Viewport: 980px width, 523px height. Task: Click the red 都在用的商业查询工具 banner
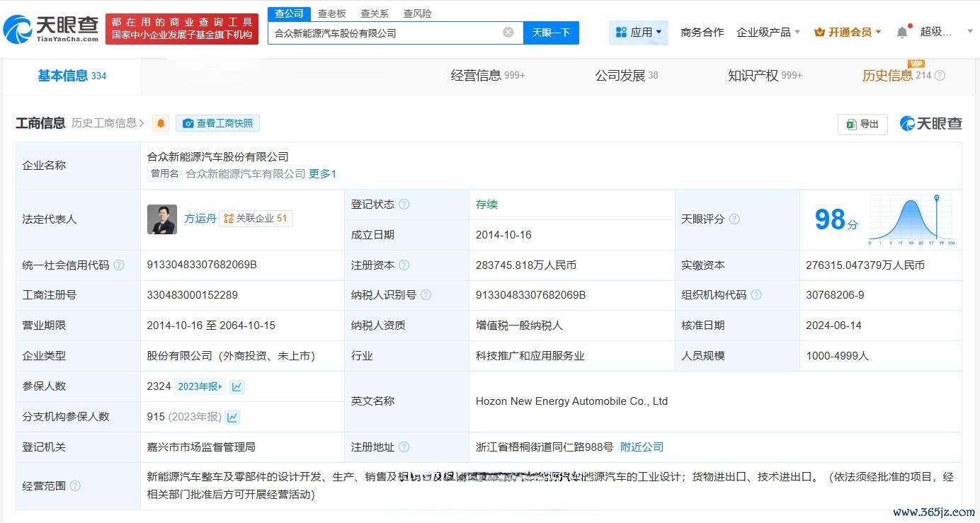pos(182,29)
